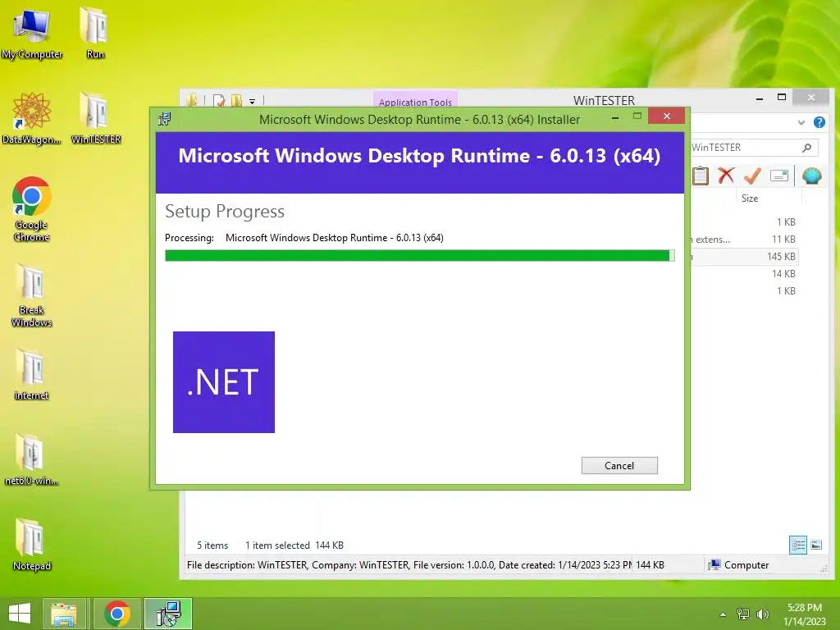Show hidden system tray icons
840x630 pixels.
pyautogui.click(x=724, y=614)
